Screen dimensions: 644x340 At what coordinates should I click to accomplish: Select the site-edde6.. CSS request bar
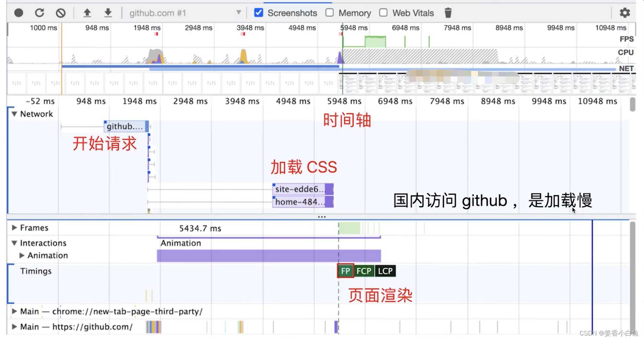[303, 189]
